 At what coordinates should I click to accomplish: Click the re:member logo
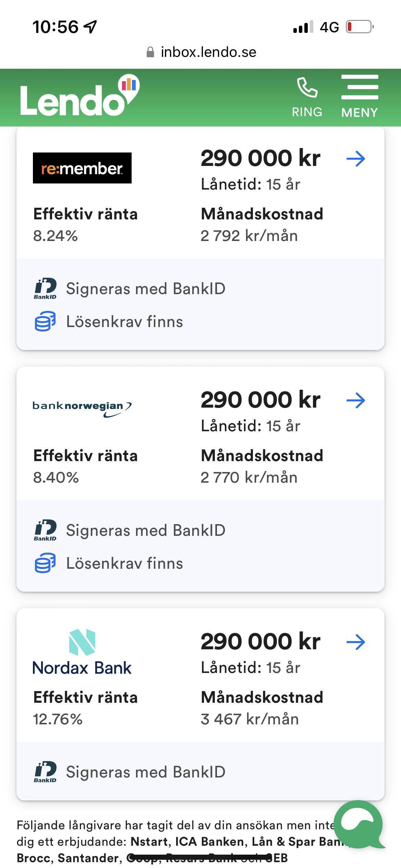(x=82, y=168)
